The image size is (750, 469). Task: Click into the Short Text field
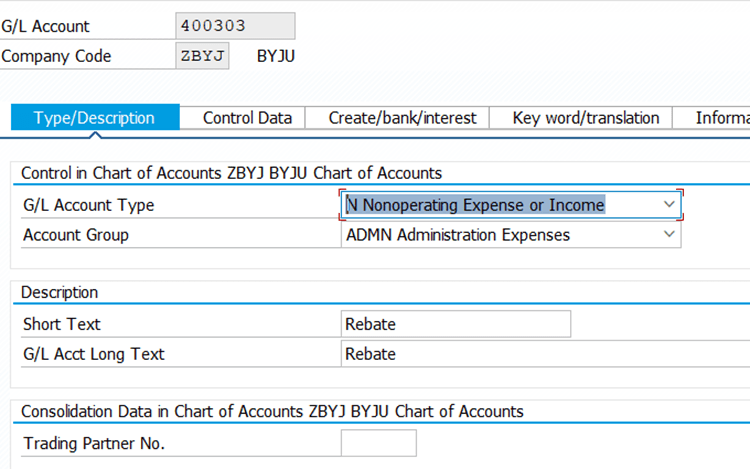pos(456,324)
